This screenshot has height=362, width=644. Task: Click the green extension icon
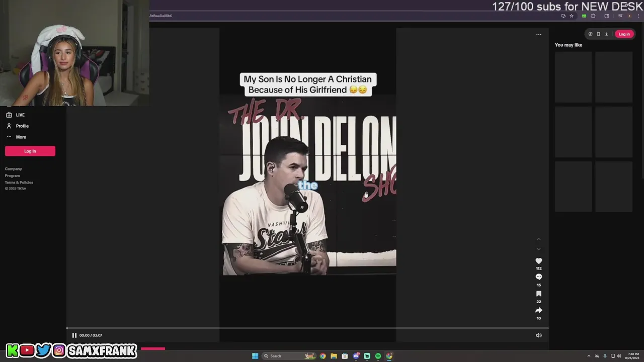(x=584, y=16)
